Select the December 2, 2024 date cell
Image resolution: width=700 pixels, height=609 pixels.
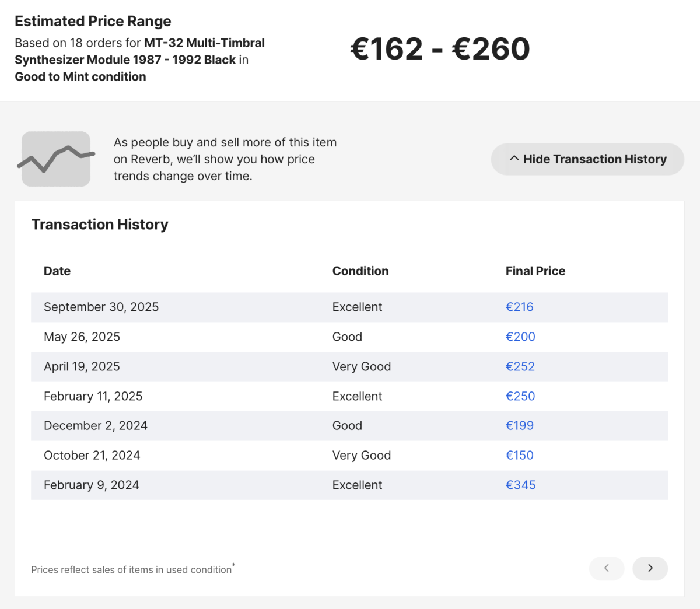95,425
